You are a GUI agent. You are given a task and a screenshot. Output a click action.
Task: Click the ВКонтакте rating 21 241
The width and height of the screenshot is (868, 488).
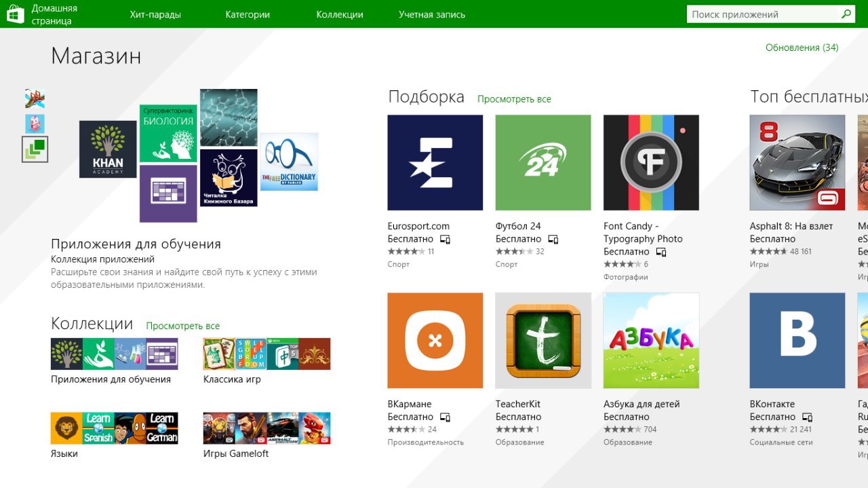781,429
